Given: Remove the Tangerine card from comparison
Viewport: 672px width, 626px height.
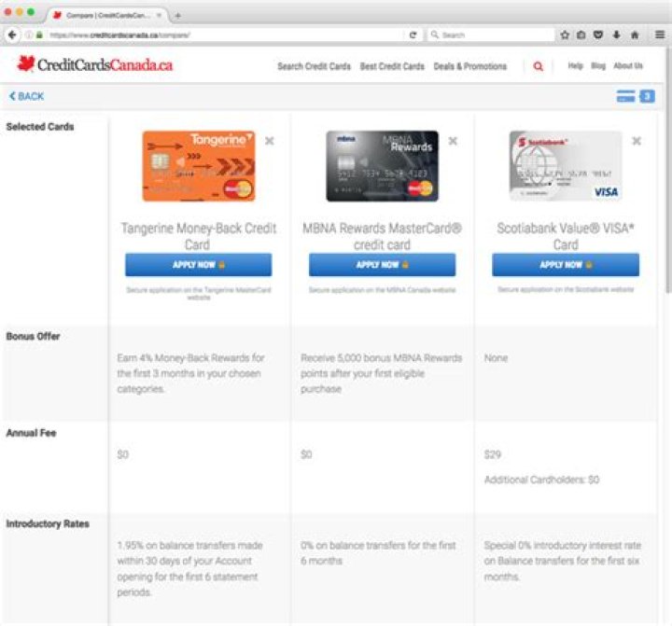Looking at the screenshot, I should [x=269, y=141].
